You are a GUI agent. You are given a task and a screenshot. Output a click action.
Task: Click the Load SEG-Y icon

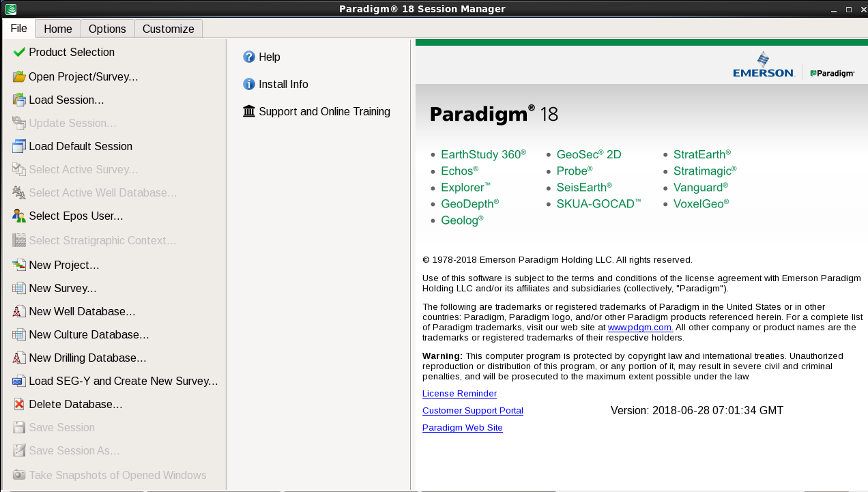(19, 381)
